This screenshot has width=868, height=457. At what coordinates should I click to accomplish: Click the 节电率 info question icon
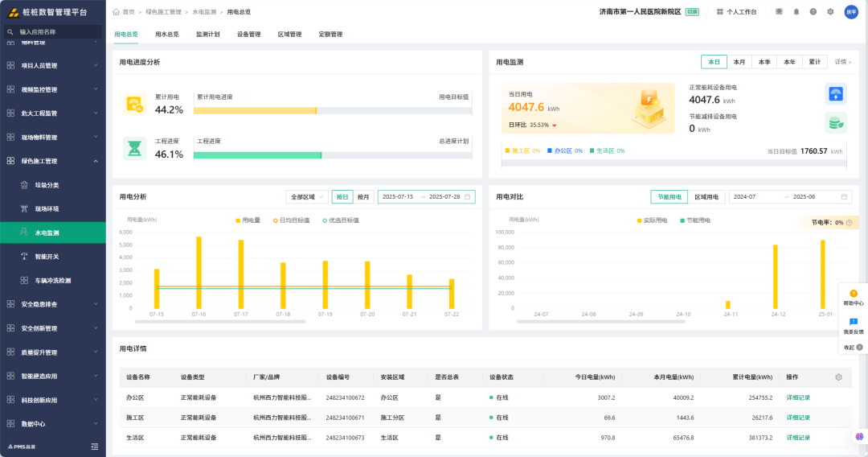click(850, 223)
